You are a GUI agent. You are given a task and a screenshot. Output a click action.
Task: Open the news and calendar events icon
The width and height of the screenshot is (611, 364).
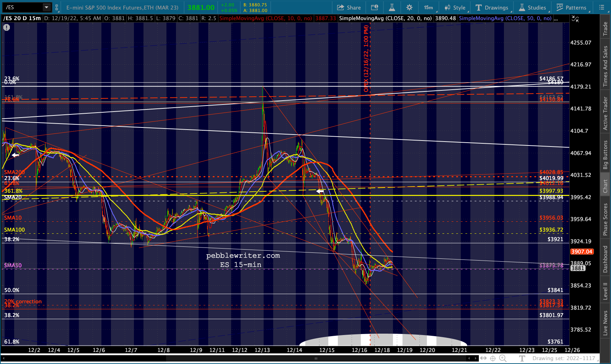tap(375, 7)
